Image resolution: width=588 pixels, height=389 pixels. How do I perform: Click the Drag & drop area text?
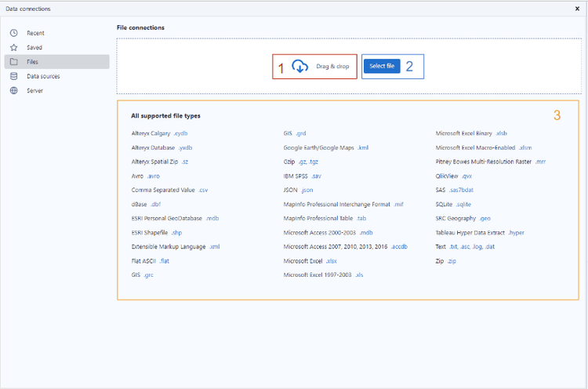(332, 67)
